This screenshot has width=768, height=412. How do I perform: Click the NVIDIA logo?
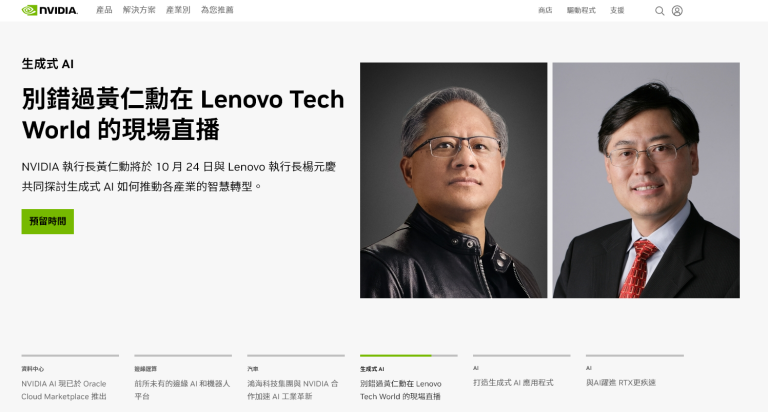click(x=49, y=10)
